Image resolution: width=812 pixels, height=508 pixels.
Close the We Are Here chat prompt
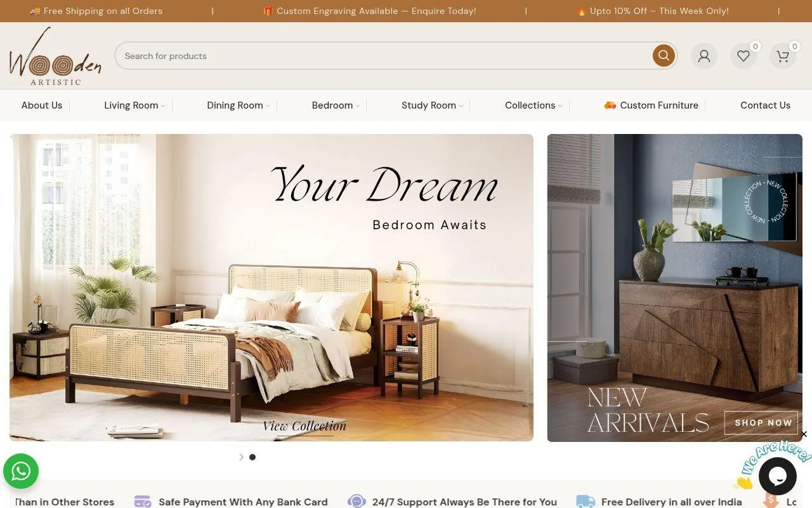(x=804, y=434)
